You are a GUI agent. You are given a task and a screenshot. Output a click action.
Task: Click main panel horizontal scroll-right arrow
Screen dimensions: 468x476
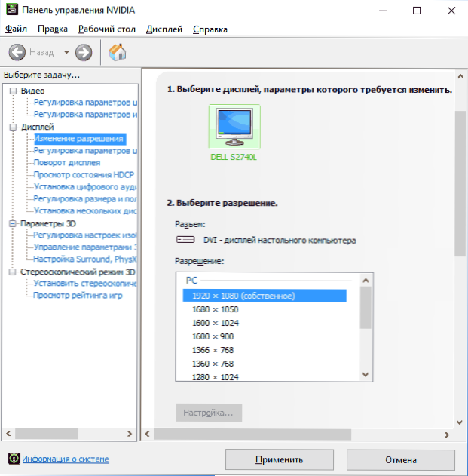point(447,435)
